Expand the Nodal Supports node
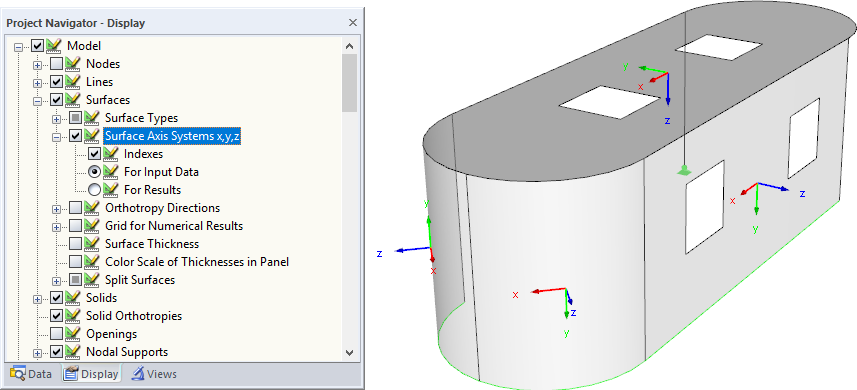Image resolution: width=857 pixels, height=390 pixels. [37, 354]
